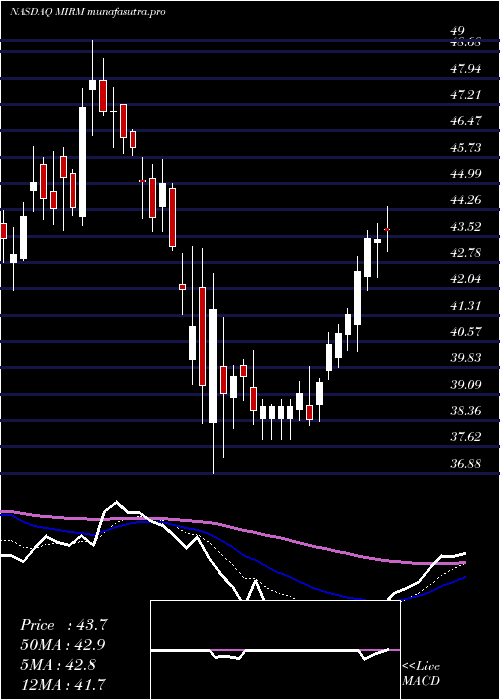Click the <<Live MACD label

pos(421,674)
